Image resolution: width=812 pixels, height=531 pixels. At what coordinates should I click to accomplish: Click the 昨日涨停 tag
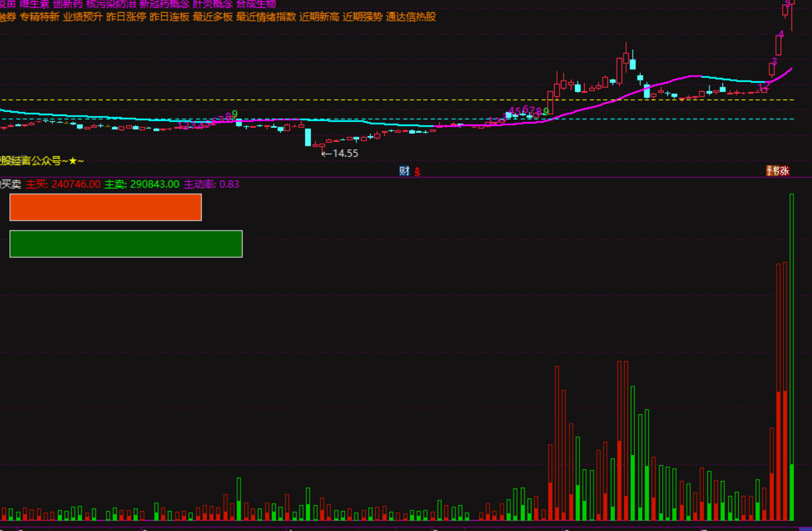tap(126, 17)
